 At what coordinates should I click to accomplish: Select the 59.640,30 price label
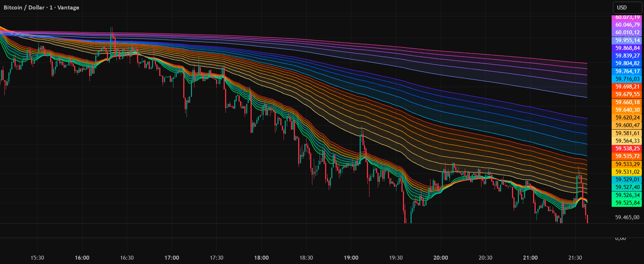pyautogui.click(x=627, y=110)
